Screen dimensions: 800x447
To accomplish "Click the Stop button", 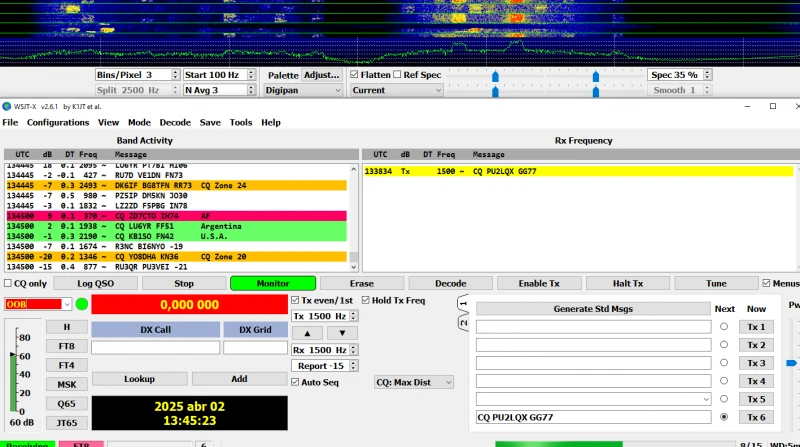I will tap(184, 284).
